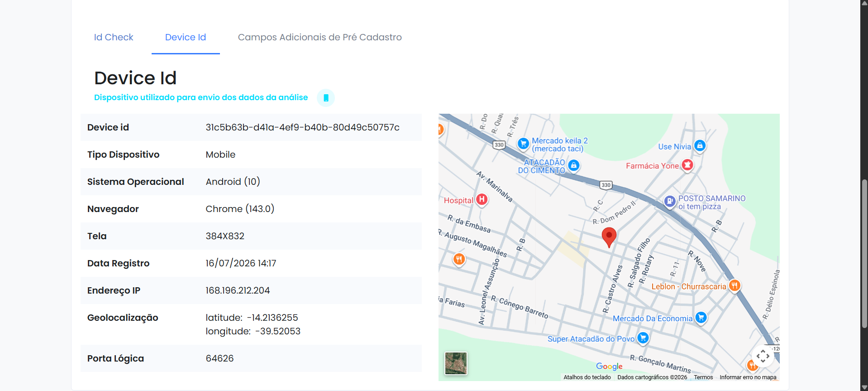This screenshot has width=868, height=391.
Task: Click the Dispositivo utilizado para envio subtitle
Action: [201, 97]
